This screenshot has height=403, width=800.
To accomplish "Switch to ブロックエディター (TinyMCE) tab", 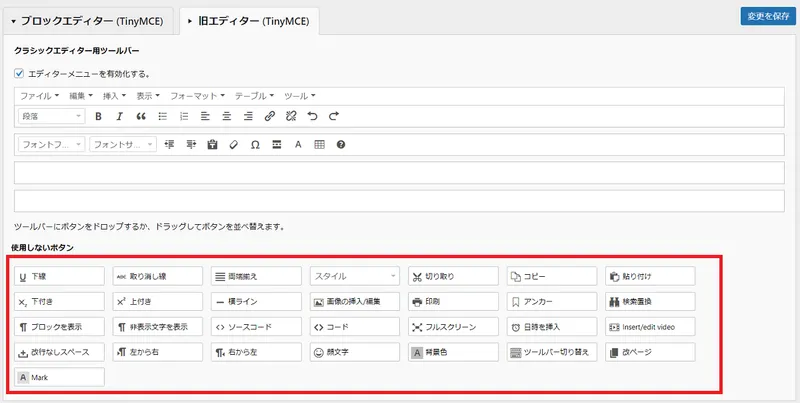I will pyautogui.click(x=88, y=21).
